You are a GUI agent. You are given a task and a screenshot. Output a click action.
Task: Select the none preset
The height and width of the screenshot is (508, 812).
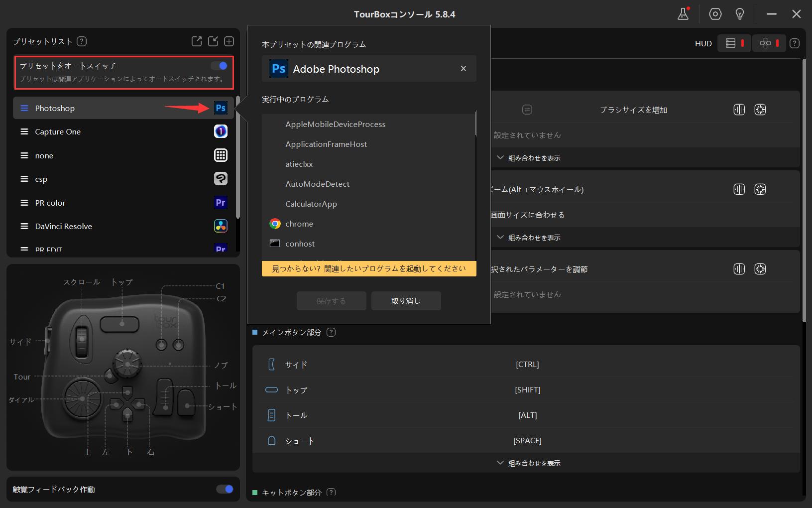click(123, 155)
